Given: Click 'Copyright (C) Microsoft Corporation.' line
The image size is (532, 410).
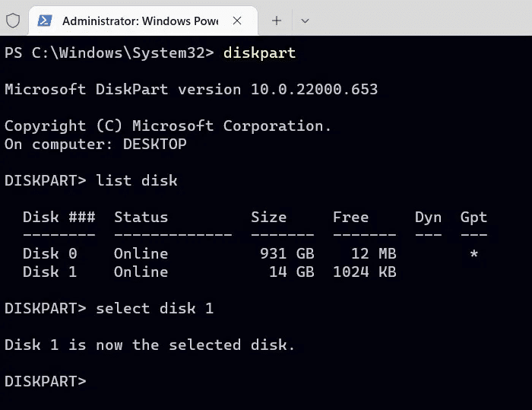Looking at the screenshot, I should pyautogui.click(x=168, y=126).
